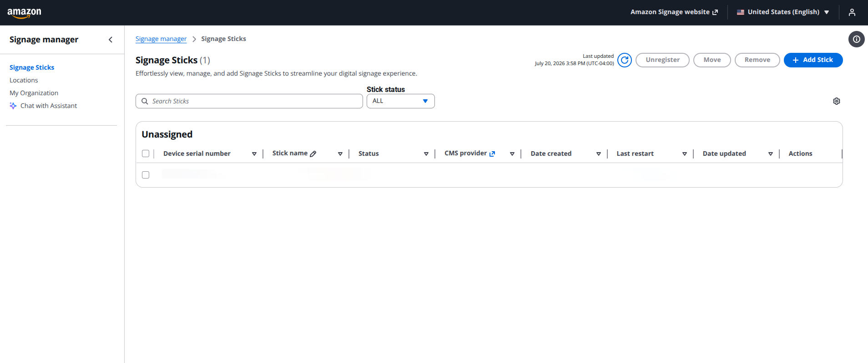Open the Stick status ALL dropdown

[401, 101]
